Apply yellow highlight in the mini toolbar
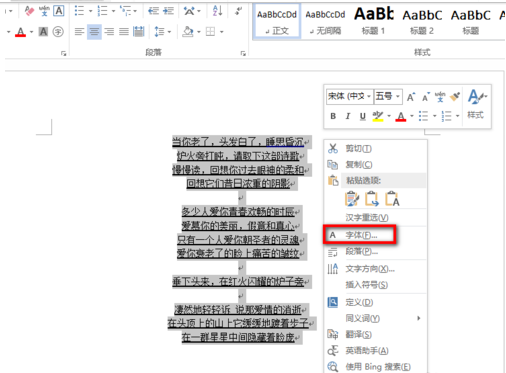Image resolution: width=506 pixels, height=373 pixels. click(378, 116)
